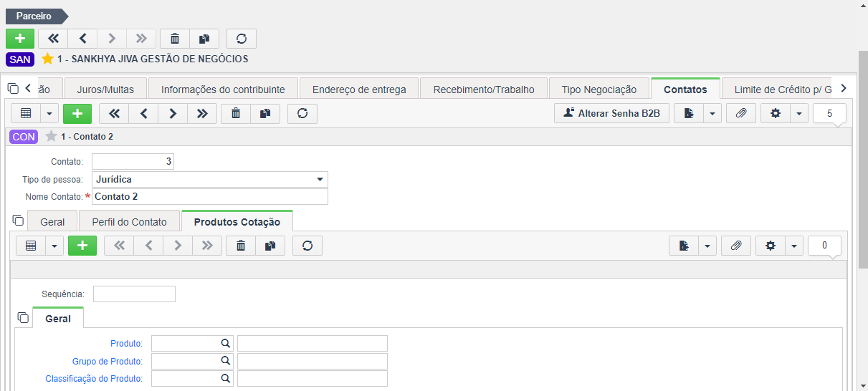Refresh the Contatos tab data
Image resolution: width=868 pixels, height=391 pixels.
click(x=302, y=113)
